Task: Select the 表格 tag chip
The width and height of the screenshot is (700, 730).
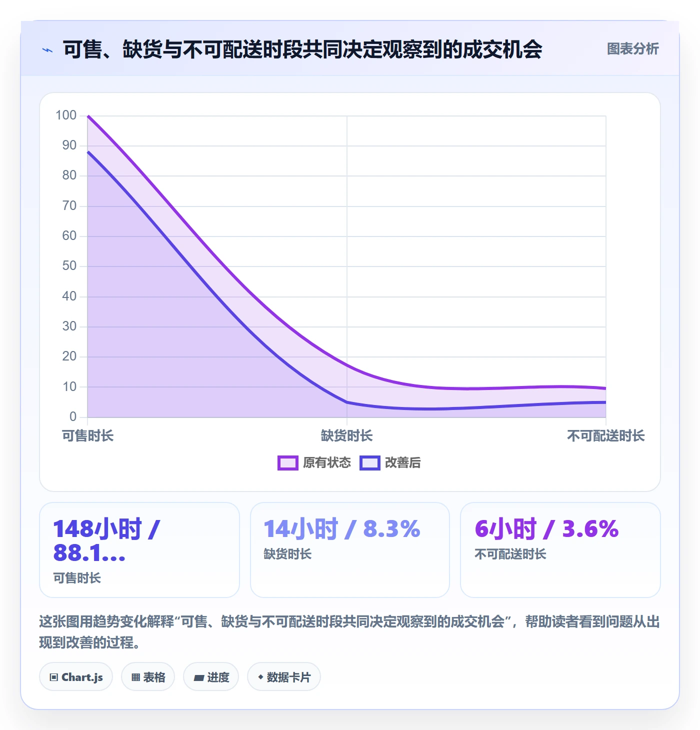Action: [x=148, y=677]
